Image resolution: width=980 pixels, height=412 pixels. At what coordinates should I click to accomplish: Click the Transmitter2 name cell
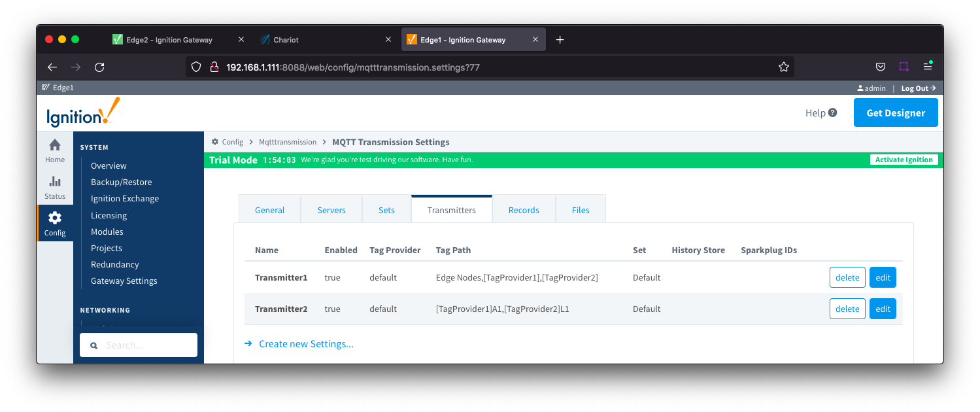pyautogui.click(x=281, y=309)
